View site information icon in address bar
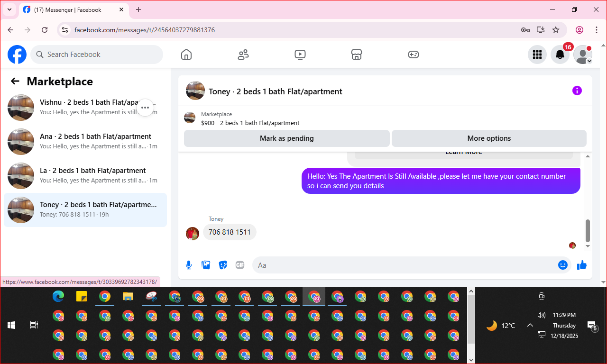This screenshot has width=607, height=364. point(65,30)
